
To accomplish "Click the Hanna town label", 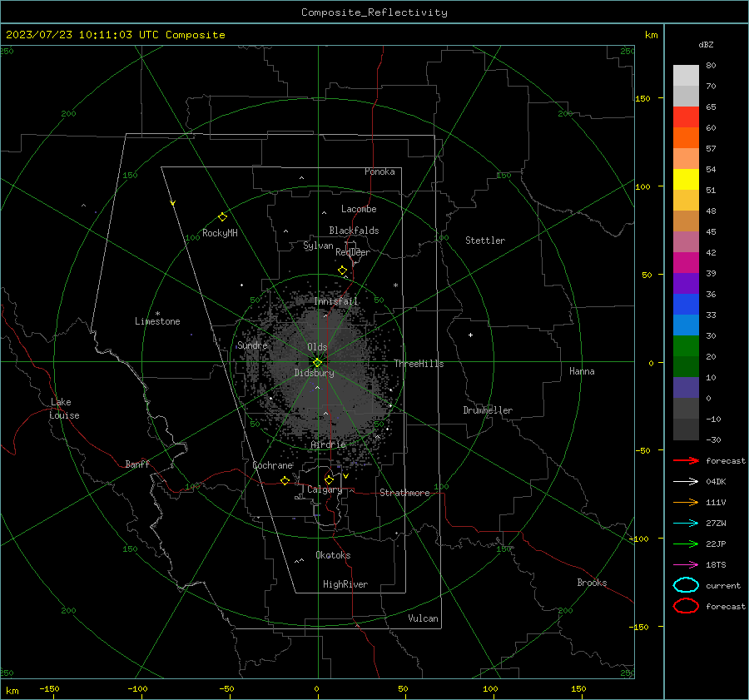I will coord(582,371).
